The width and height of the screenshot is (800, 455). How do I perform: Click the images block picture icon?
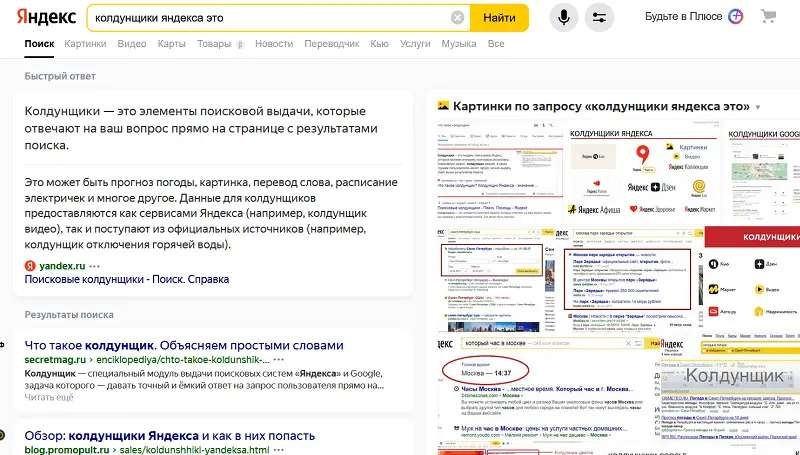443,106
